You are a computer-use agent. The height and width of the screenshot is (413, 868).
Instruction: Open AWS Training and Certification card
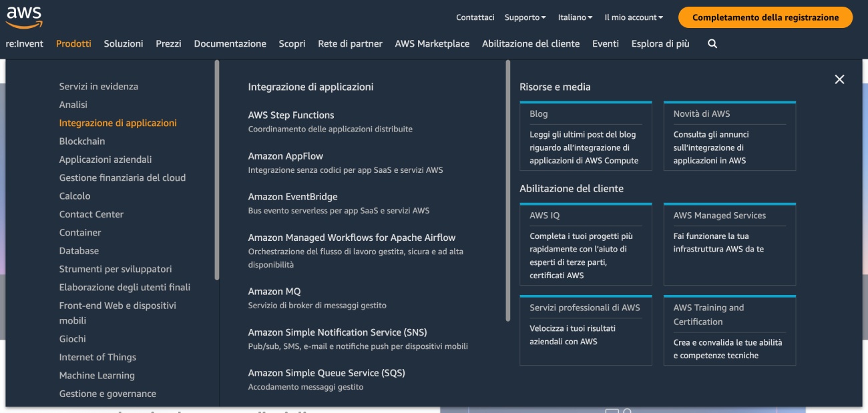(730, 330)
